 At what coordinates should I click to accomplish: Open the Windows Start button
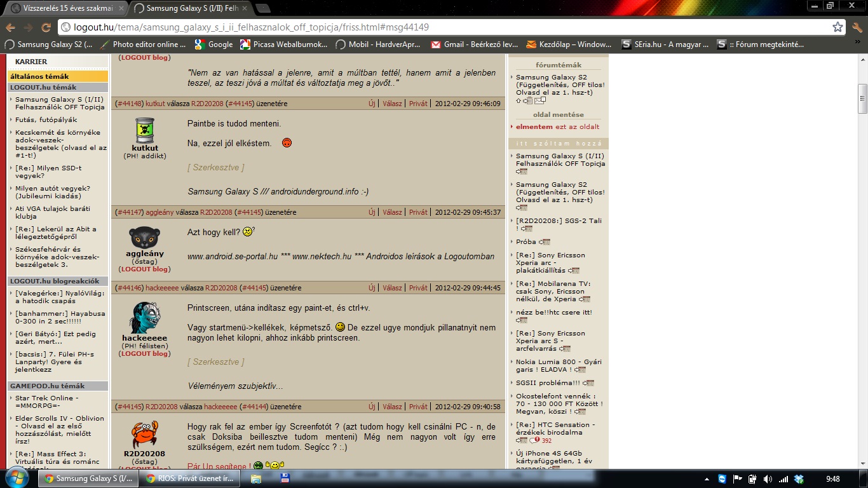coord(16,478)
